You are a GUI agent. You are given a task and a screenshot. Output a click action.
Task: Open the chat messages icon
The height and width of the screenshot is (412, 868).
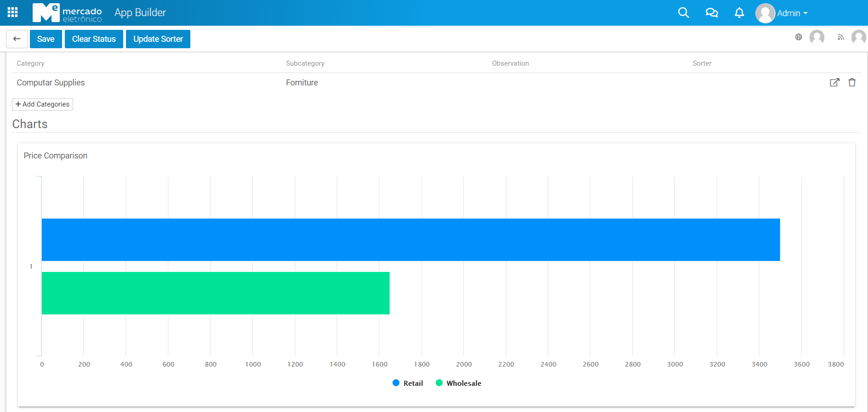click(x=711, y=13)
